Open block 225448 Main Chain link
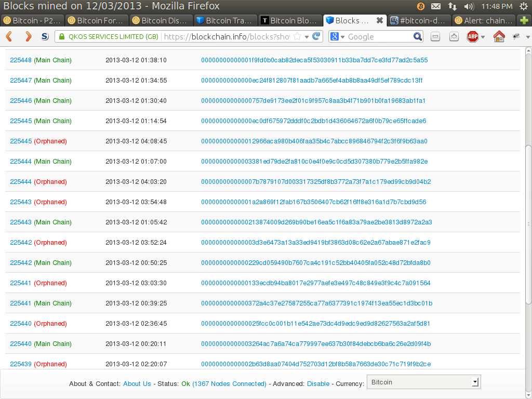 [21, 60]
